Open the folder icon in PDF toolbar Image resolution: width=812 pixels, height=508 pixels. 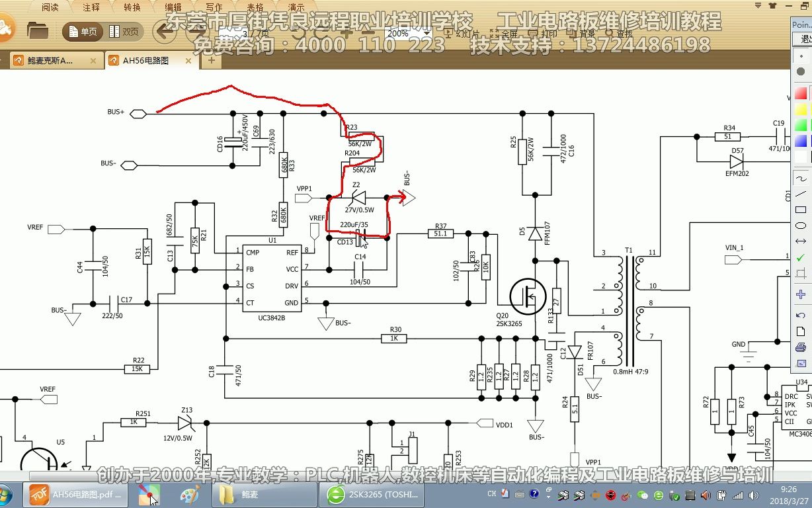pyautogui.click(x=38, y=31)
